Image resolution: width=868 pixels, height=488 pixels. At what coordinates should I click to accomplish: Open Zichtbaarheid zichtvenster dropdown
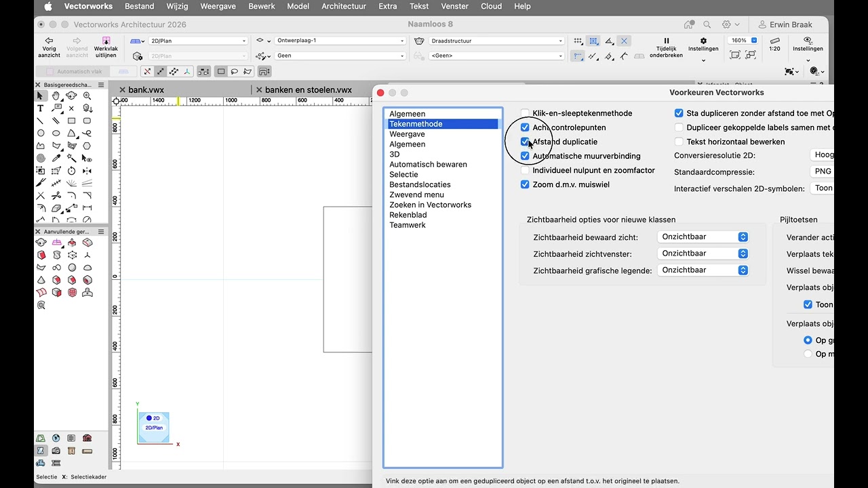pyautogui.click(x=703, y=253)
